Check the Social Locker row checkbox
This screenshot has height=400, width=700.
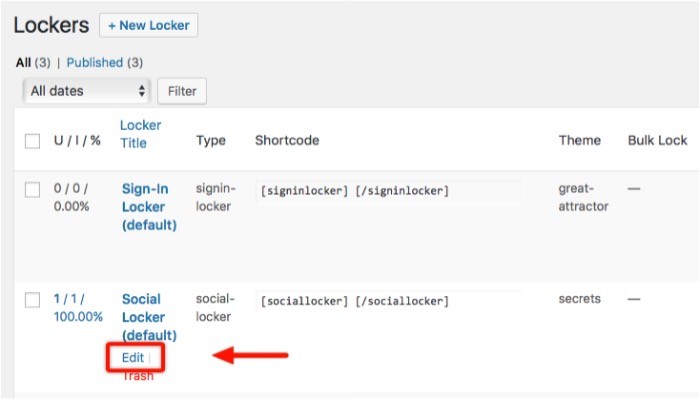[32, 299]
